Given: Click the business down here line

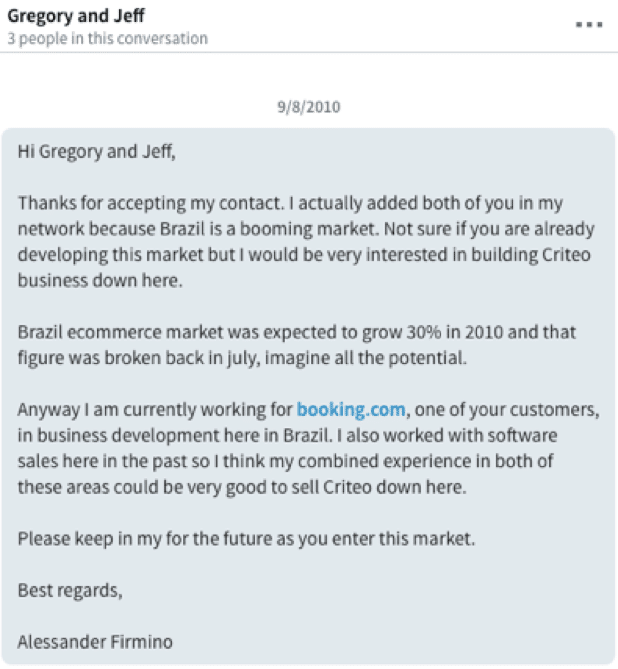Looking at the screenshot, I should 100,281.
